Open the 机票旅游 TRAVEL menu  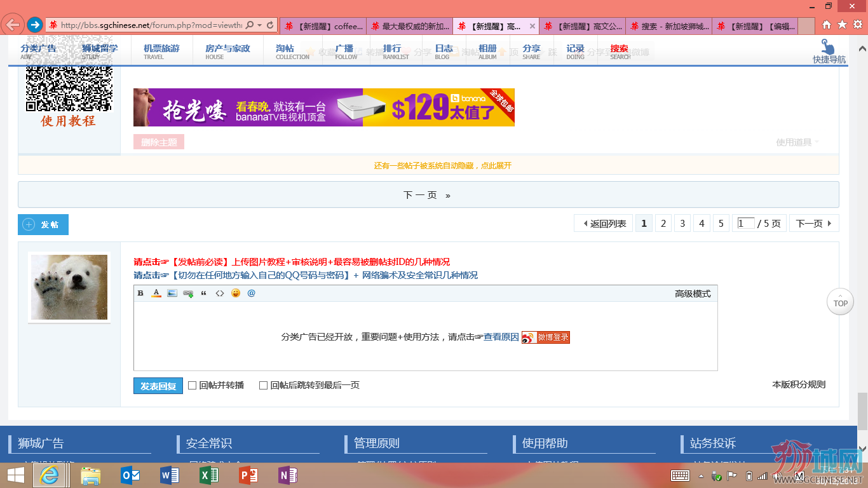(161, 51)
